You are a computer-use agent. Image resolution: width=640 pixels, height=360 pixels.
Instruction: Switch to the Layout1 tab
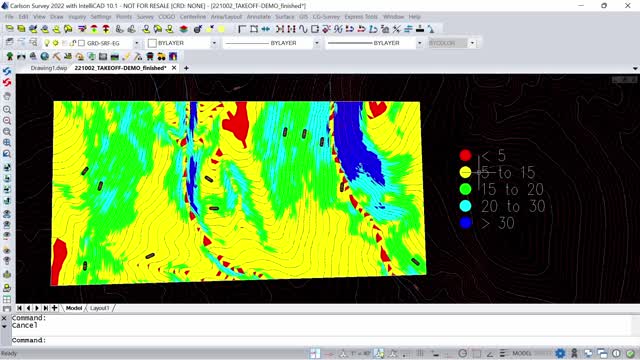pyautogui.click(x=100, y=308)
